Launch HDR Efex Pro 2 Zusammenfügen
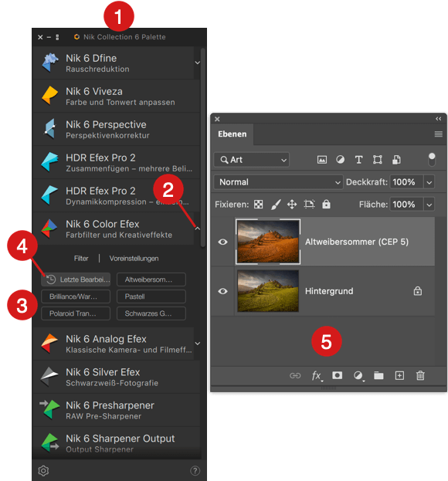 click(x=117, y=162)
